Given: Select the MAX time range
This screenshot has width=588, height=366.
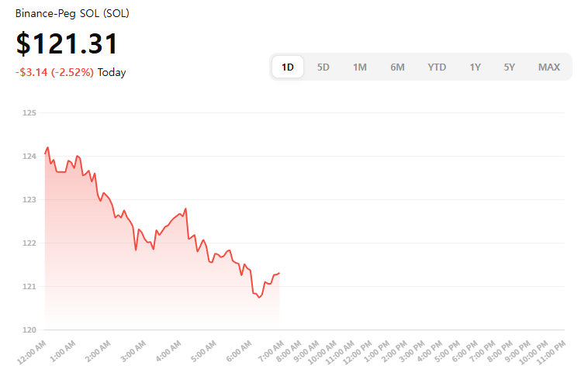Looking at the screenshot, I should coord(549,67).
